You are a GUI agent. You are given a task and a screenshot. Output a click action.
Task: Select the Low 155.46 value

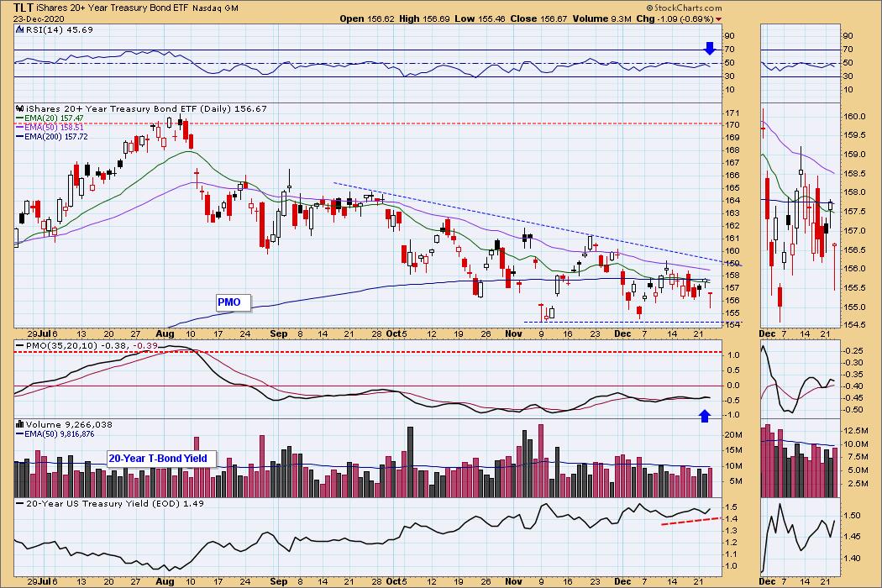coord(480,18)
